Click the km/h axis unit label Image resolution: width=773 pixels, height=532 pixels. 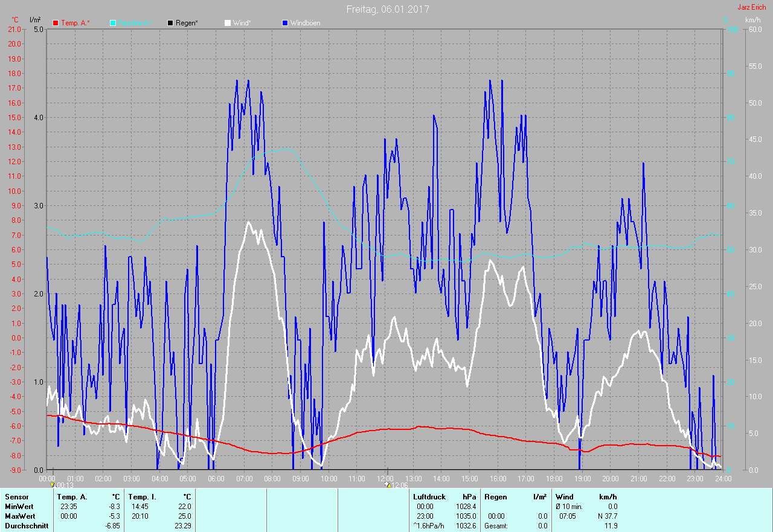pyautogui.click(x=752, y=20)
